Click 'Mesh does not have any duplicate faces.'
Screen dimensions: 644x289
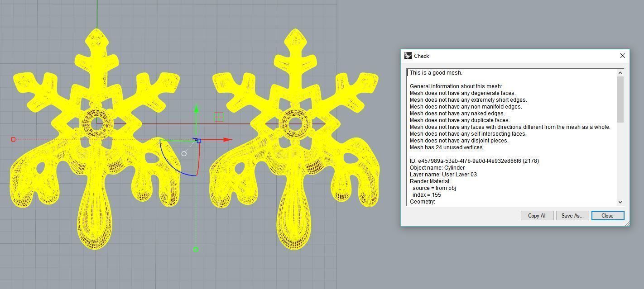[x=460, y=120]
